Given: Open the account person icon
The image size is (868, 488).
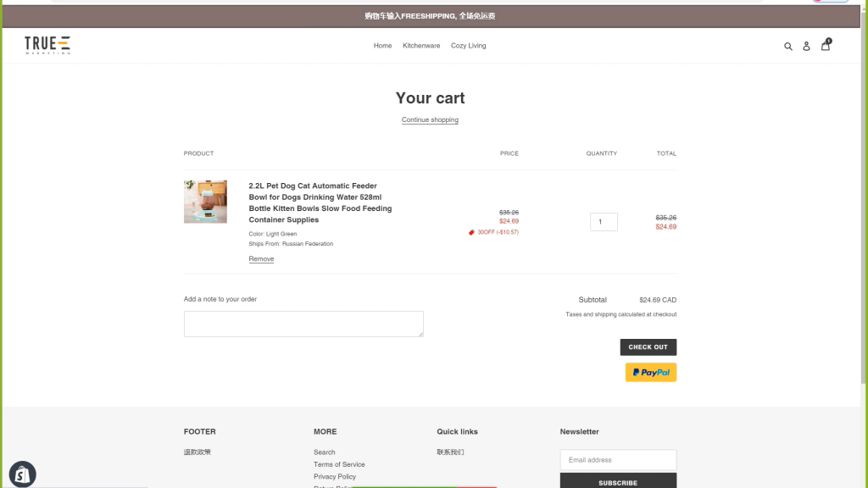Looking at the screenshot, I should click(x=806, y=46).
